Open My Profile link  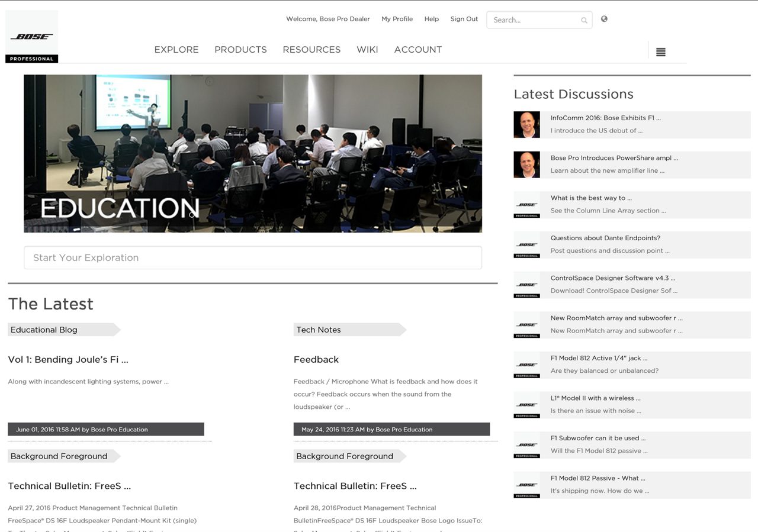[397, 19]
